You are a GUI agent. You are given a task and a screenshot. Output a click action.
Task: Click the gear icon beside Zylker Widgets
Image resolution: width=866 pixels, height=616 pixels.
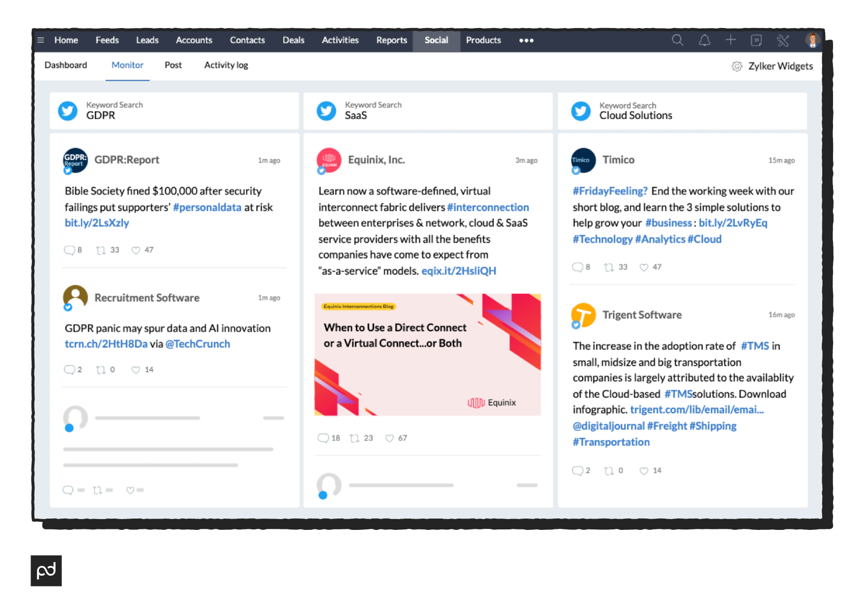[737, 66]
